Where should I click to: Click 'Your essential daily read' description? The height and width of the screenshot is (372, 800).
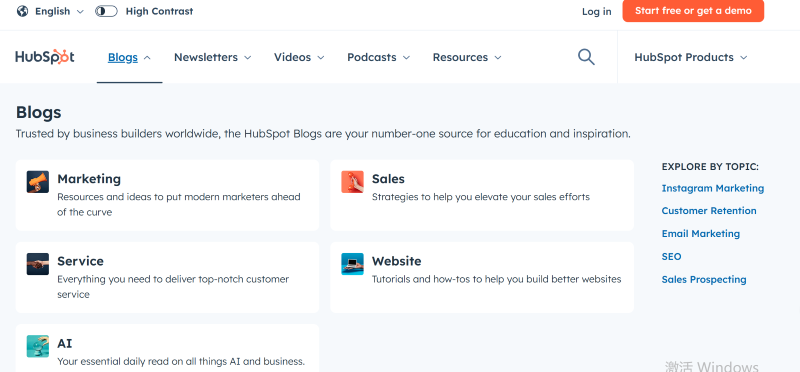pyautogui.click(x=181, y=361)
